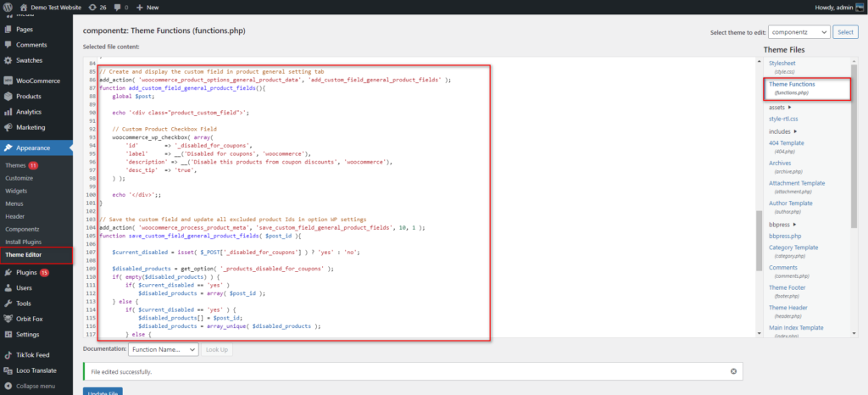Click the Look Up button

point(217,349)
